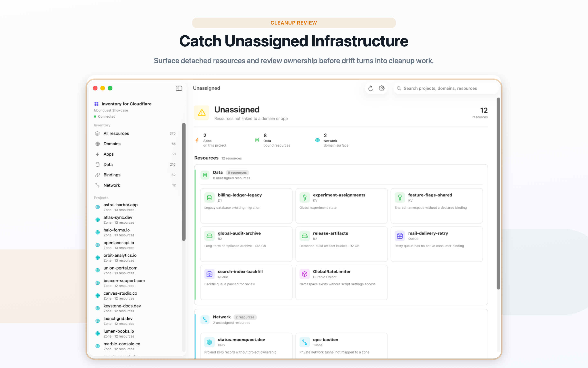
Task: Click the search projects input field
Action: tap(446, 88)
